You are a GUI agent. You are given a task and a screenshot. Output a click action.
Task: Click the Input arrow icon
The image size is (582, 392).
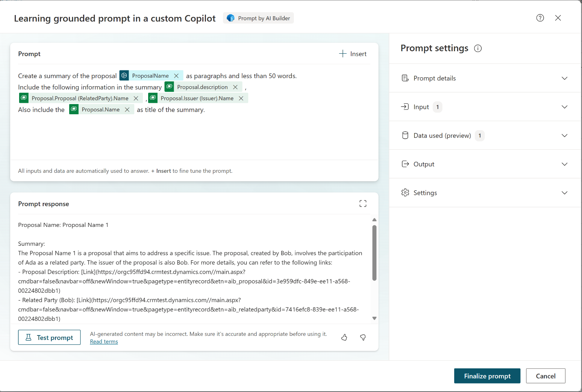click(x=405, y=107)
